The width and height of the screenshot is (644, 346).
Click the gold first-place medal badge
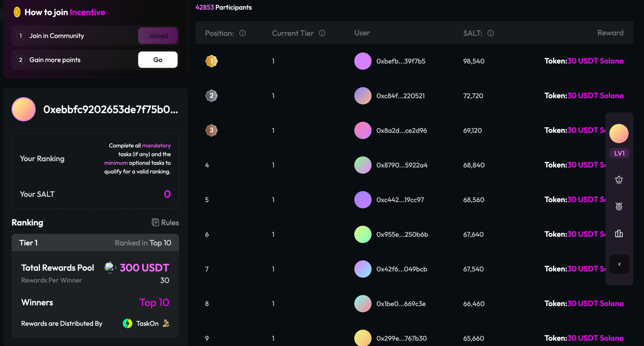pos(211,61)
